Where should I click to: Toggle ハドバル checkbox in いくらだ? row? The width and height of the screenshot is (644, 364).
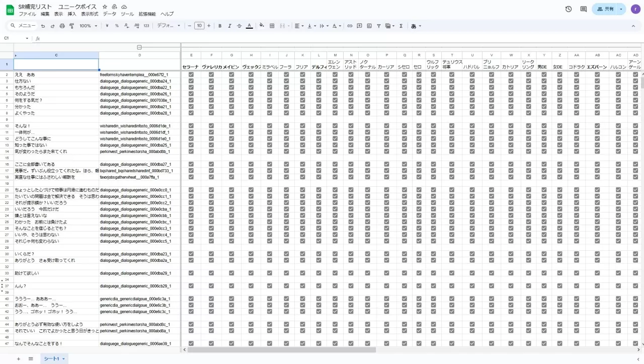472,254
